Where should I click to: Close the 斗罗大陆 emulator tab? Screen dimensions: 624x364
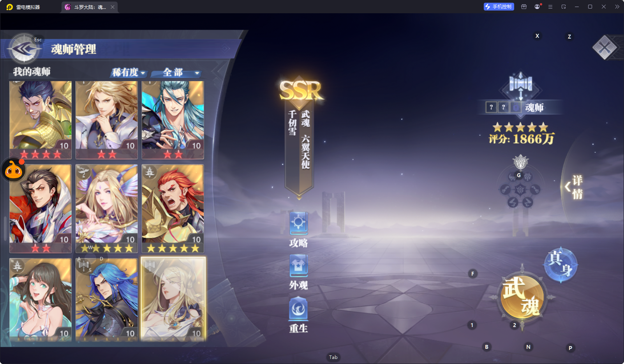(x=113, y=7)
